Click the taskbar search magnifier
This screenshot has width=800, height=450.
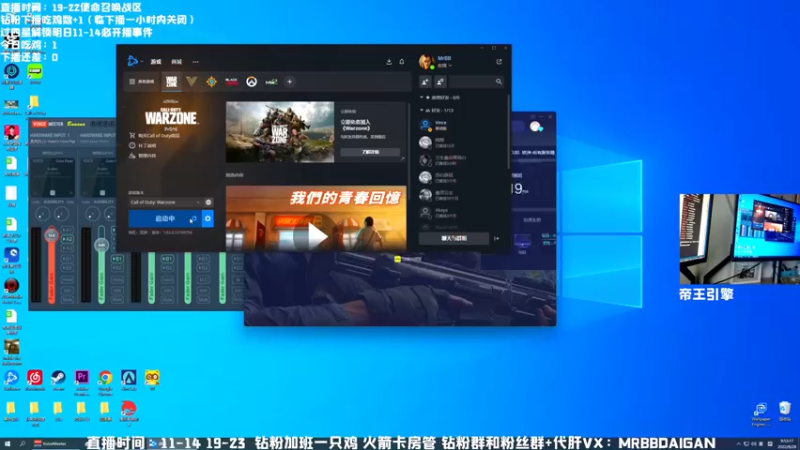click(22, 444)
